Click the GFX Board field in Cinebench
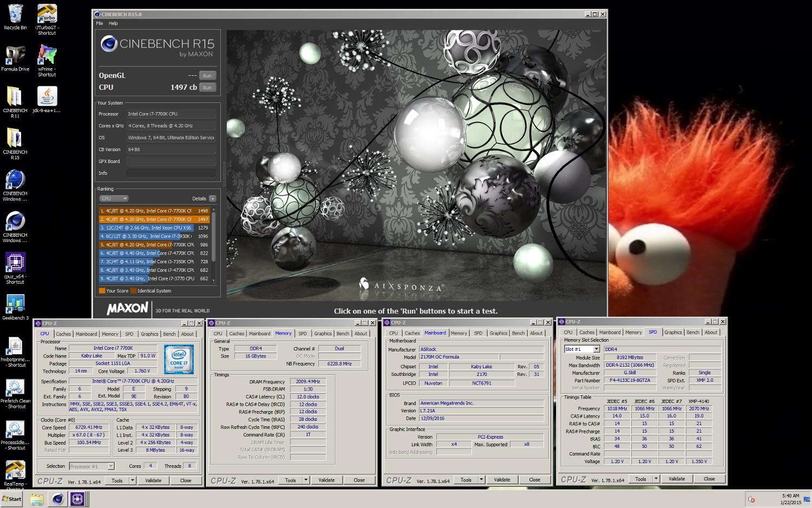The height and width of the screenshot is (508, 812). coord(171,161)
